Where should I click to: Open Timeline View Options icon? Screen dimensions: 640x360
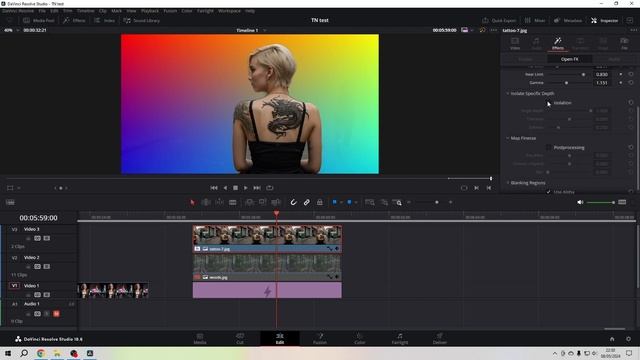pyautogui.click(x=10, y=202)
